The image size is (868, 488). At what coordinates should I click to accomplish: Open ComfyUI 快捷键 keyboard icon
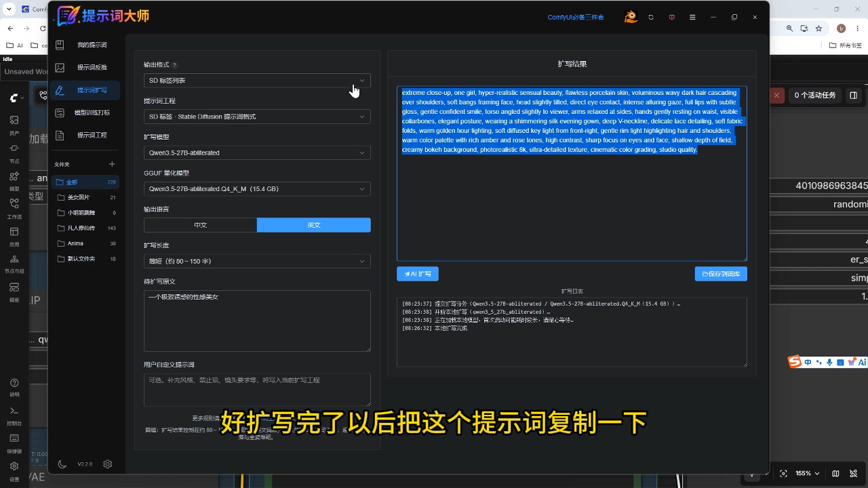click(14, 443)
